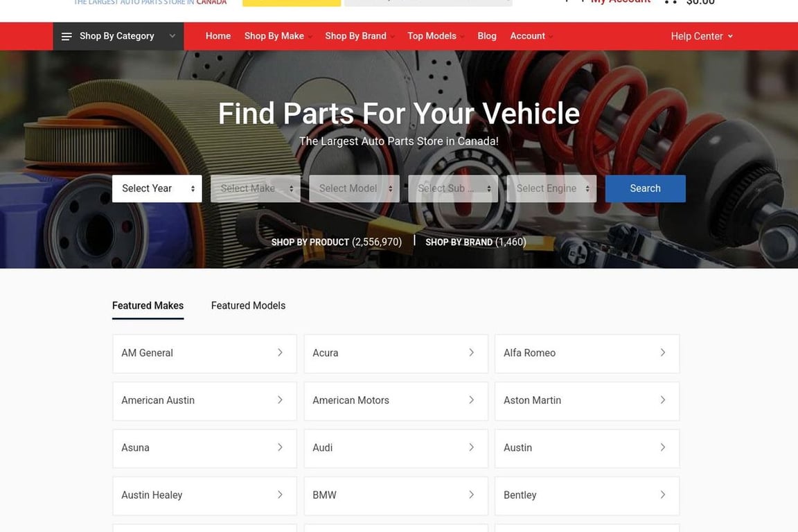Click the Find Parts For Your Vehicle heading
This screenshot has height=532, width=798.
(x=399, y=113)
